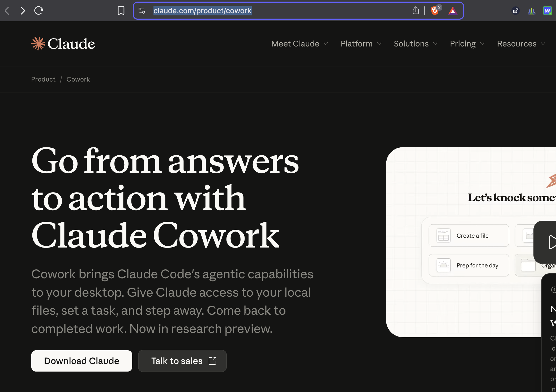Open the Brave Shields lion icon
Viewport: 556px width, 392px height.
pos(435,11)
